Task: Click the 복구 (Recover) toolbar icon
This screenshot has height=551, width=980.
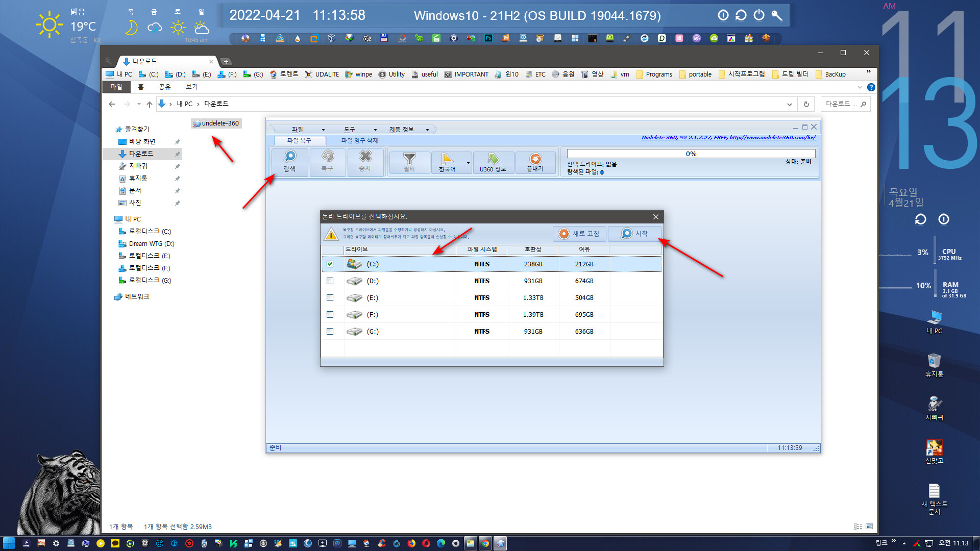Action: tap(327, 162)
